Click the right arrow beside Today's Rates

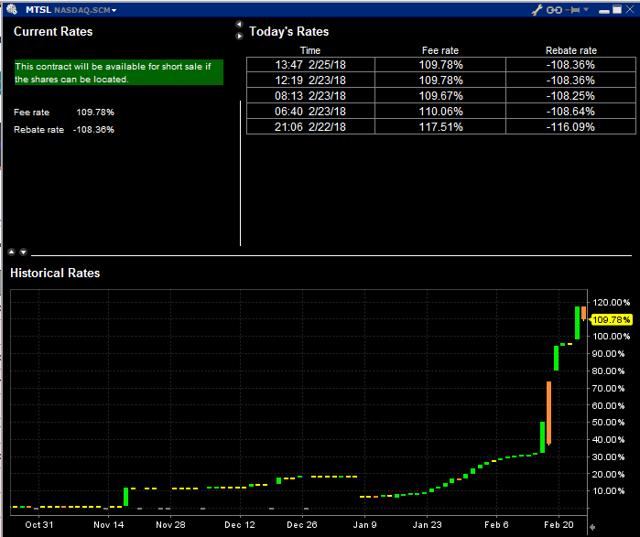(239, 36)
